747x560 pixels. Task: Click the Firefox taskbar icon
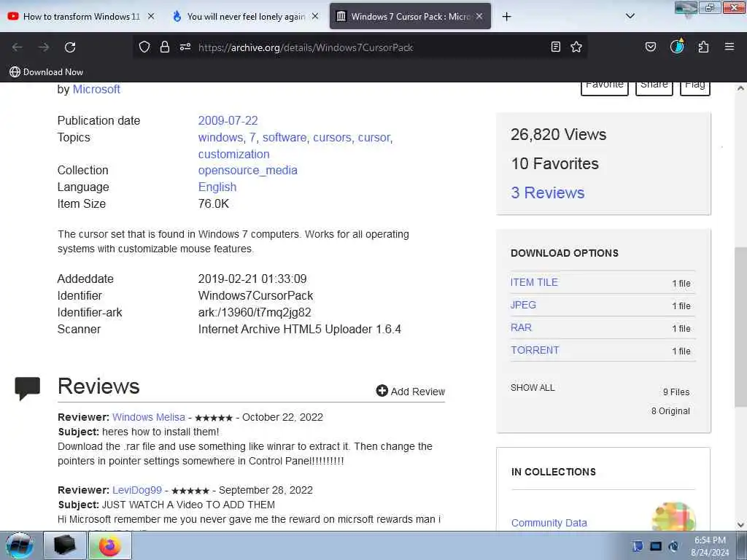click(x=109, y=545)
